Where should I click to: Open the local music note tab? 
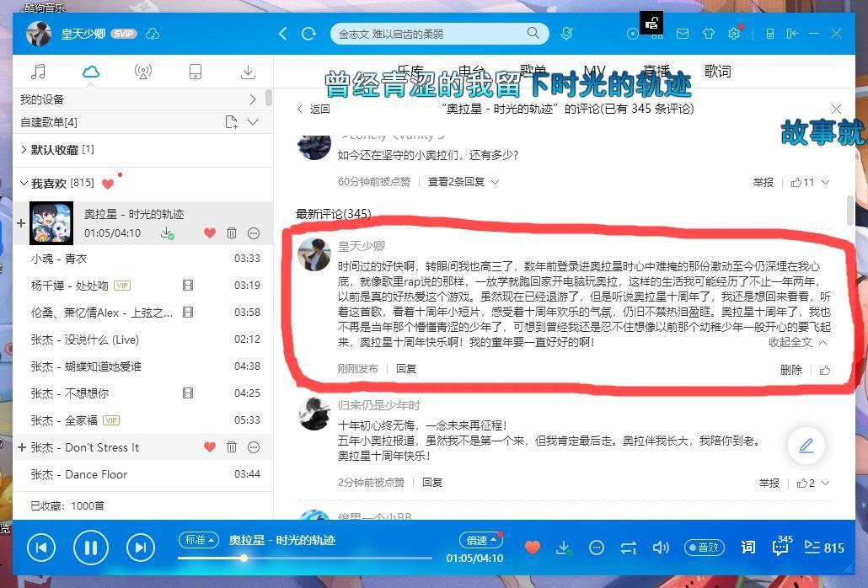pos(38,72)
